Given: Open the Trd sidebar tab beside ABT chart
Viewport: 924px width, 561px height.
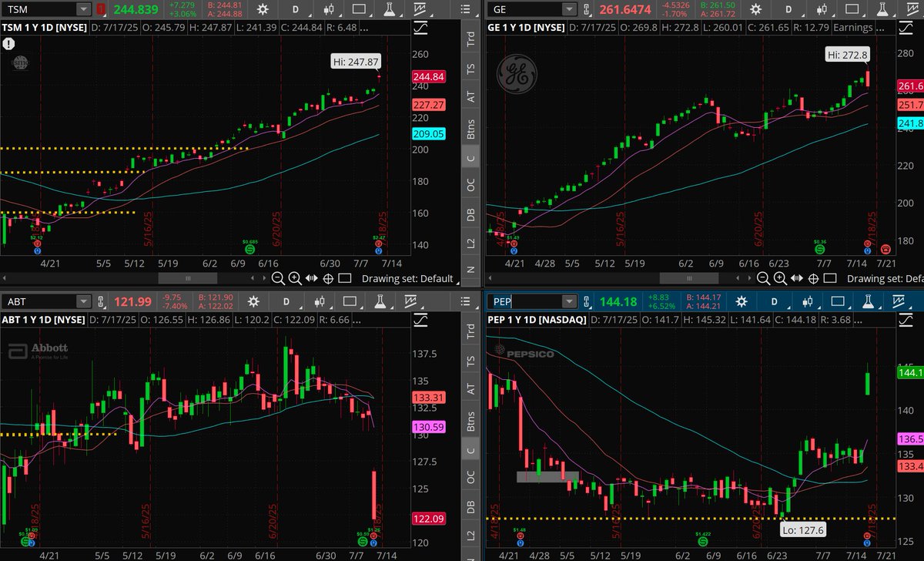Looking at the screenshot, I should point(471,333).
